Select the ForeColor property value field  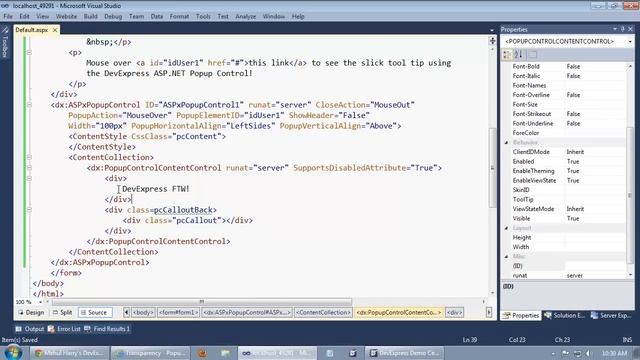click(595, 133)
